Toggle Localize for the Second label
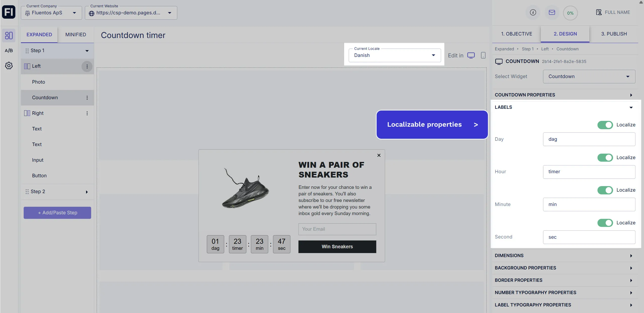Viewport: 644px width, 313px height. [x=605, y=223]
